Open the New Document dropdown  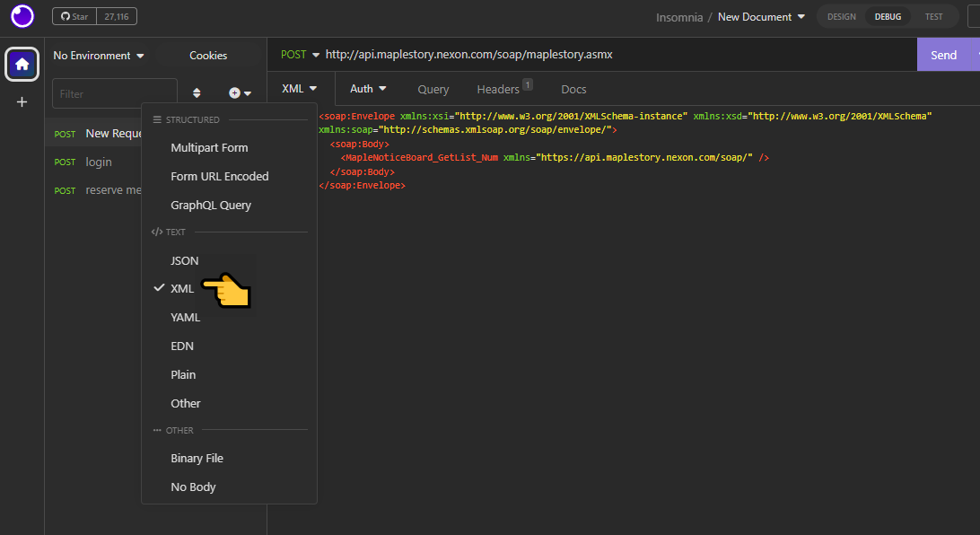click(761, 17)
